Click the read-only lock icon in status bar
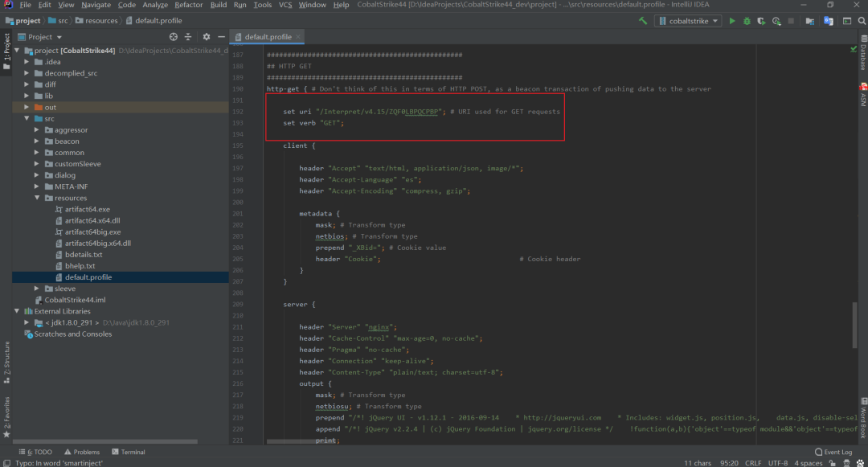Image resolution: width=868 pixels, height=467 pixels. pos(832,463)
